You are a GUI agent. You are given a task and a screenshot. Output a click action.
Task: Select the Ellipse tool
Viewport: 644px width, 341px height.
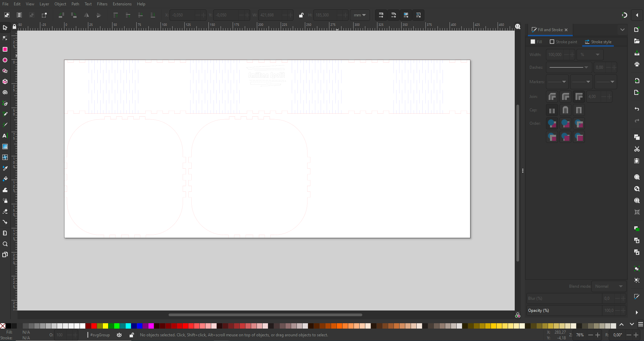pos(5,60)
